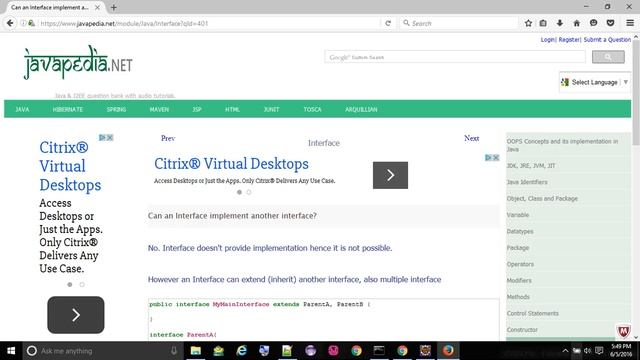Select second carousel dot in left ad
Image resolution: width=640 pixels, height=360 pixels.
(82, 284)
